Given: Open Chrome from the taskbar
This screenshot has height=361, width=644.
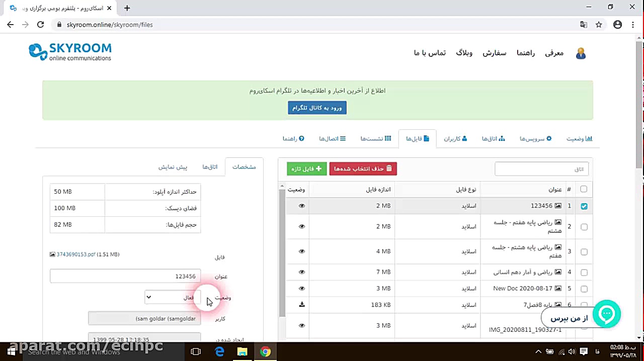Looking at the screenshot, I should pos(266,351).
